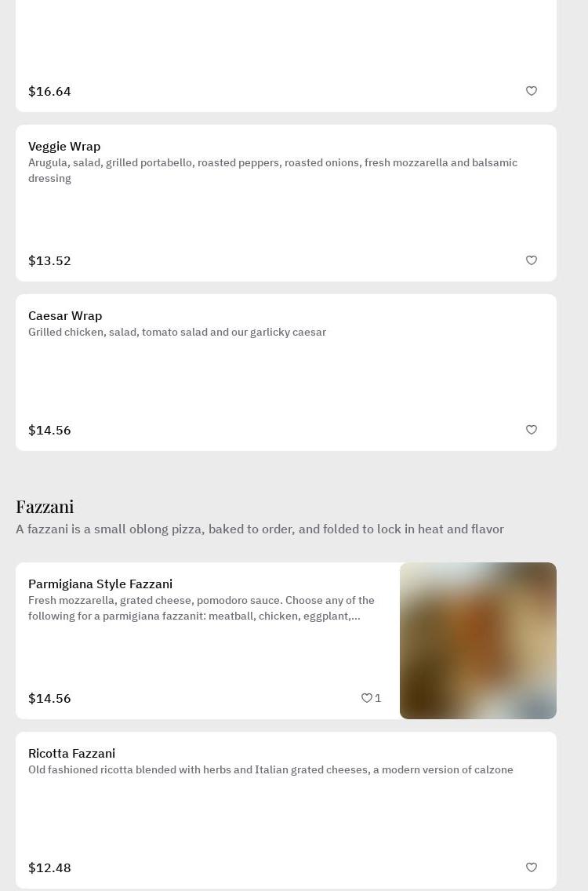Click the Fazzani section description sentence
The width and height of the screenshot is (588, 891).
click(x=260, y=529)
